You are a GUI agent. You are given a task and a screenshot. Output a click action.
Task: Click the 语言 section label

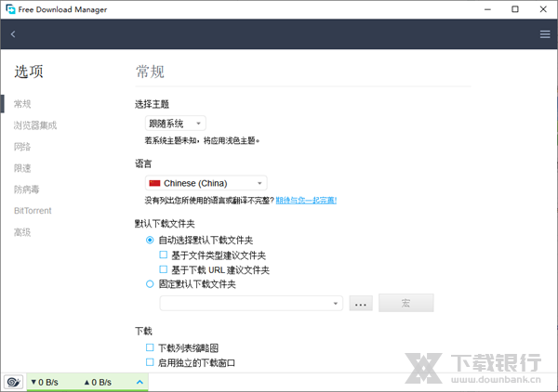click(x=143, y=163)
